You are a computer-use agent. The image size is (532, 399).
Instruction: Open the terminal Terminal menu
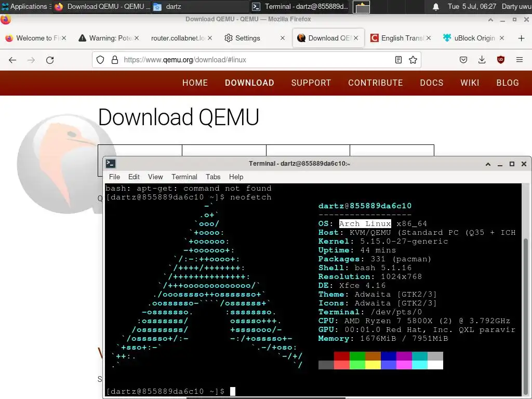point(184,177)
